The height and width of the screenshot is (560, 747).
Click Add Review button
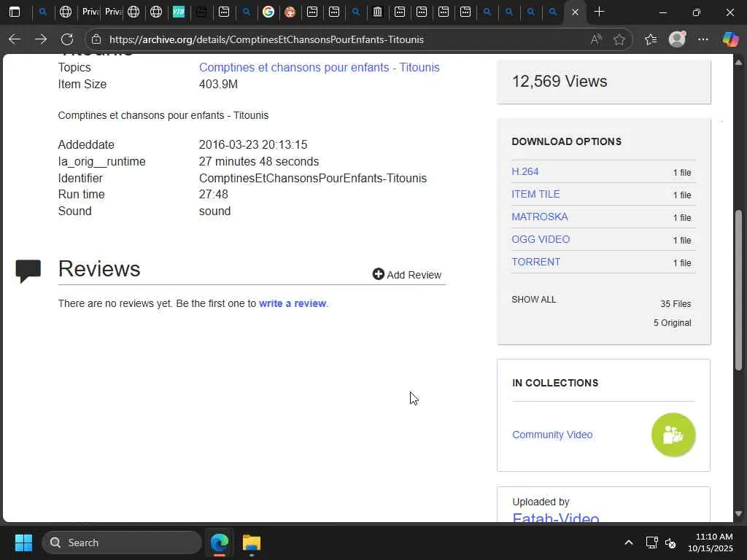coord(407,275)
